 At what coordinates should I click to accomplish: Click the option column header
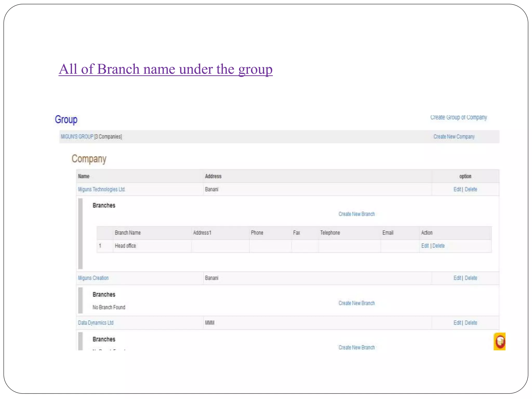pyautogui.click(x=465, y=176)
